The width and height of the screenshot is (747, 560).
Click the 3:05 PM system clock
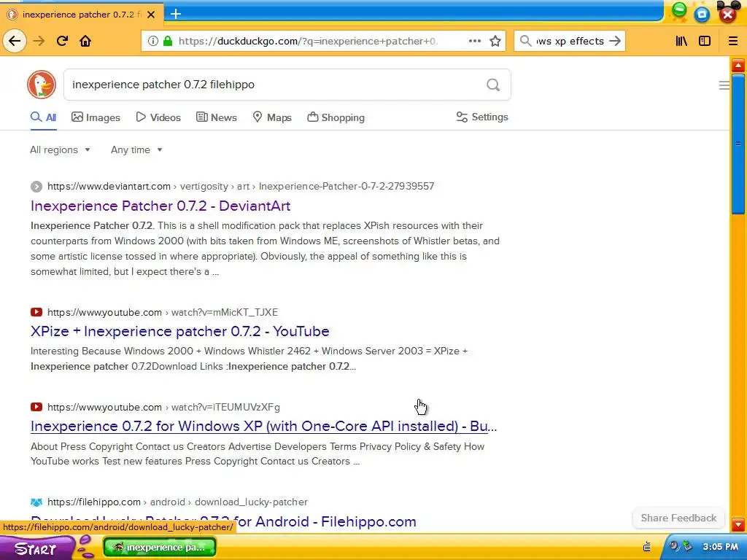[x=720, y=546]
